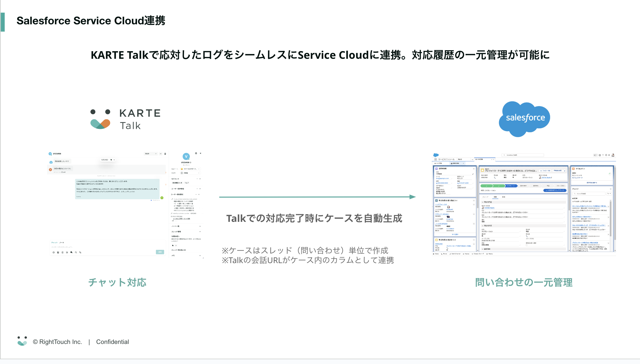Open the ナレッジ sort dropdown in Salesforce
The image size is (640, 364).
click(609, 194)
